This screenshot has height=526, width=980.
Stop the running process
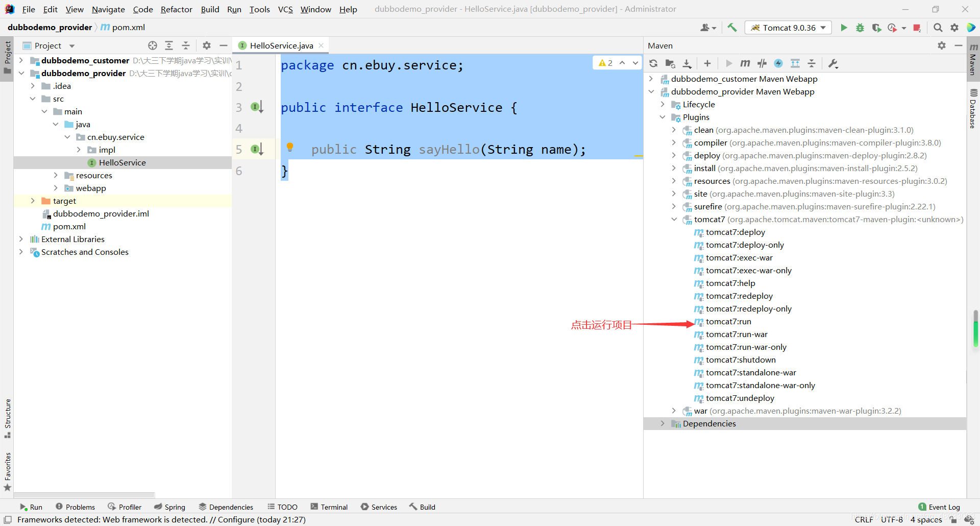pos(917,28)
